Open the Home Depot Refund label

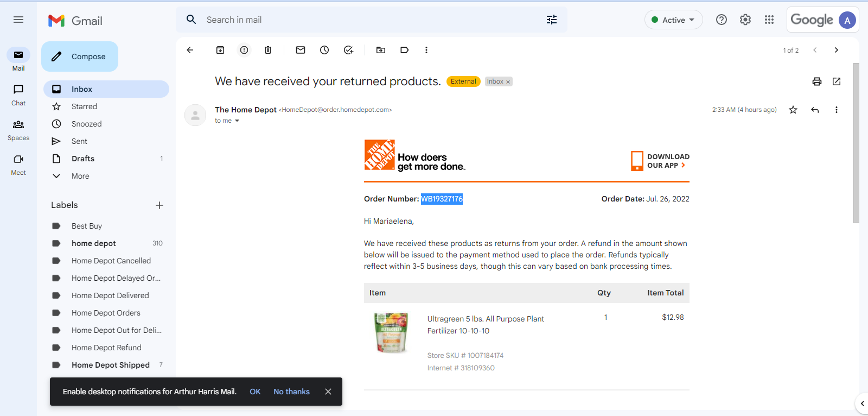pyautogui.click(x=106, y=348)
